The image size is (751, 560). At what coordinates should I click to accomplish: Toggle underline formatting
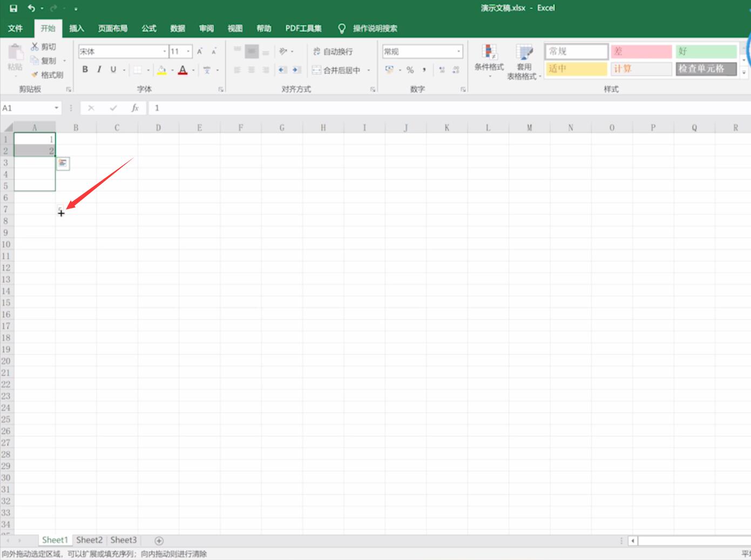point(113,70)
